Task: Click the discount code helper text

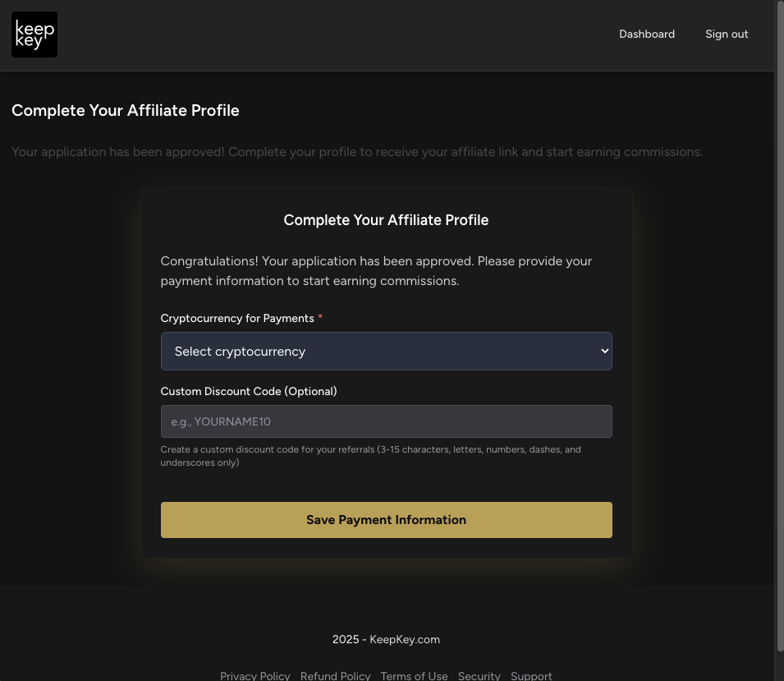Action: click(x=370, y=456)
